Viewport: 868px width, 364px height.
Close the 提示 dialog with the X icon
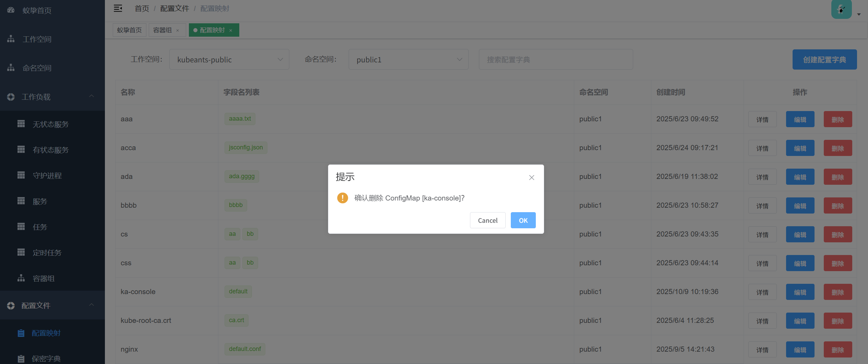coord(531,178)
